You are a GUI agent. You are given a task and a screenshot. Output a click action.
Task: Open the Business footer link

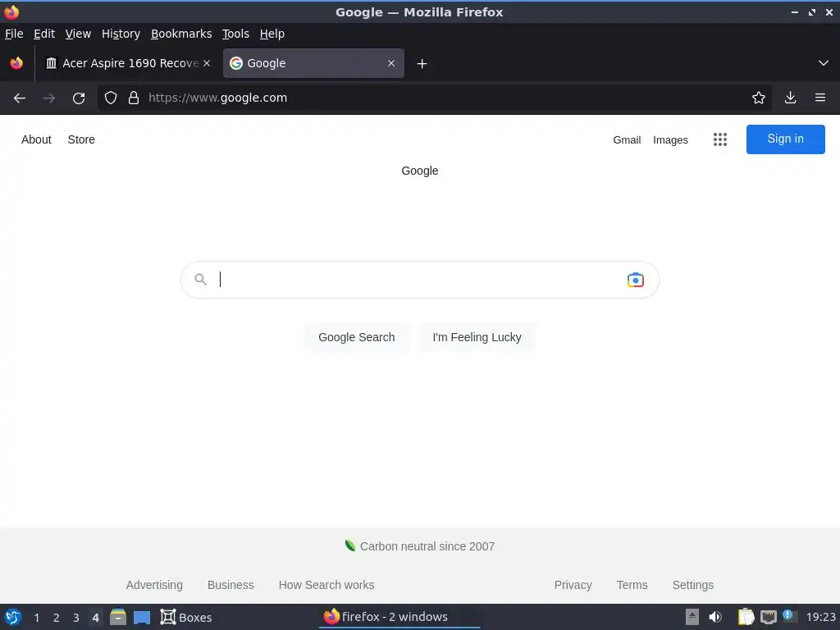pyautogui.click(x=231, y=585)
